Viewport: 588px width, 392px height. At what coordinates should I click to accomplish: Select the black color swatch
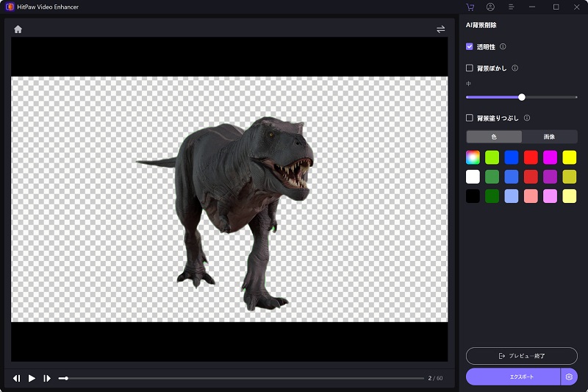point(473,196)
